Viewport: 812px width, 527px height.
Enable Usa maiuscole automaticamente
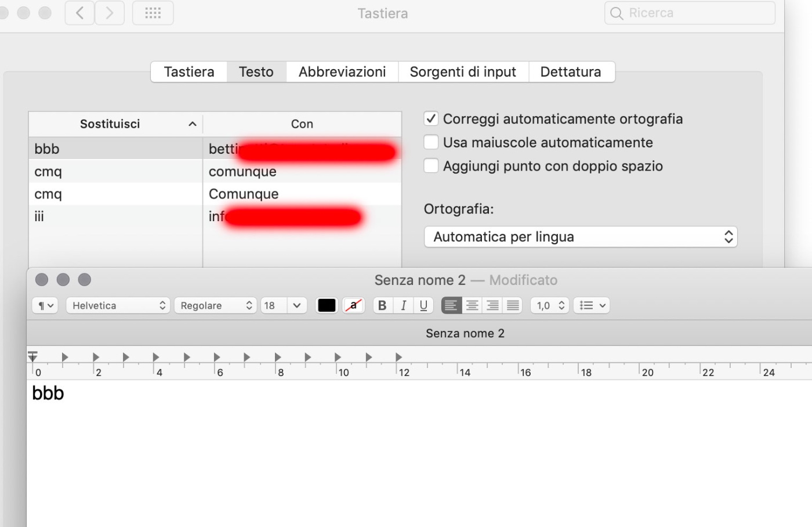coord(431,143)
